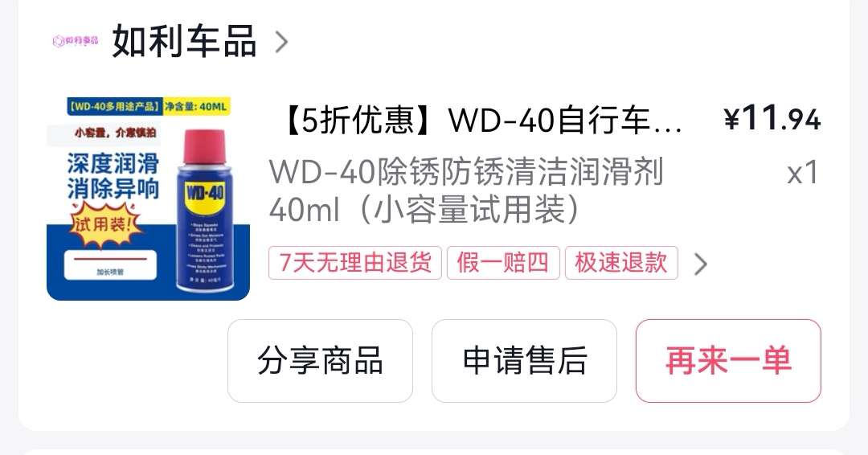This screenshot has width=868, height=455.
Task: Open the 如利车品 store name link
Action: click(x=184, y=42)
